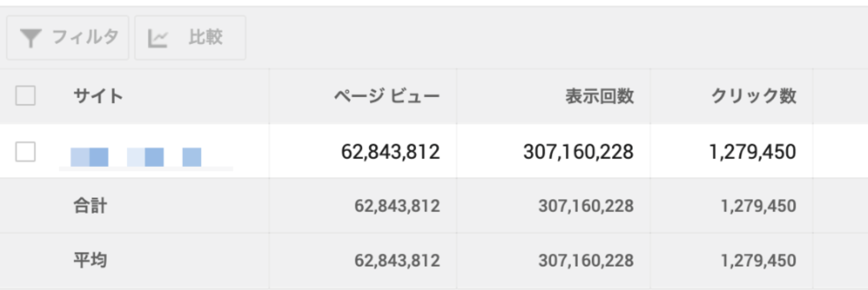Click the 比較 chart icon
Image resolution: width=868 pixels, height=290 pixels.
click(x=157, y=38)
